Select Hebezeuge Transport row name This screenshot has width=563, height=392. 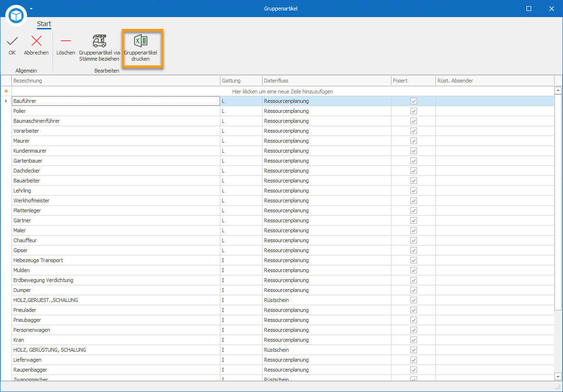tap(38, 260)
